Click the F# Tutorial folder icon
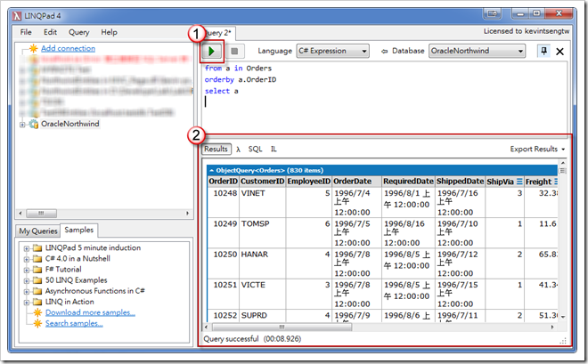Image resolution: width=588 pixels, height=364 pixels. [37, 270]
